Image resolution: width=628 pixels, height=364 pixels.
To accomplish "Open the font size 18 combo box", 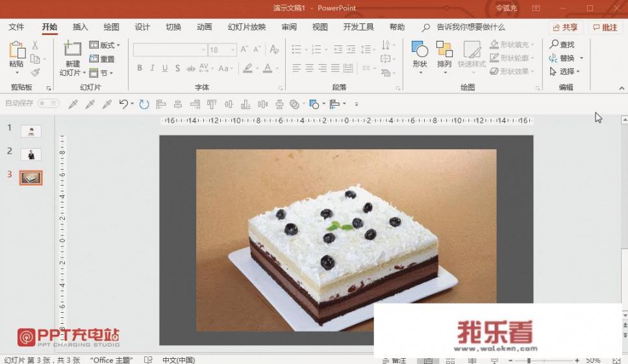I will [222, 49].
